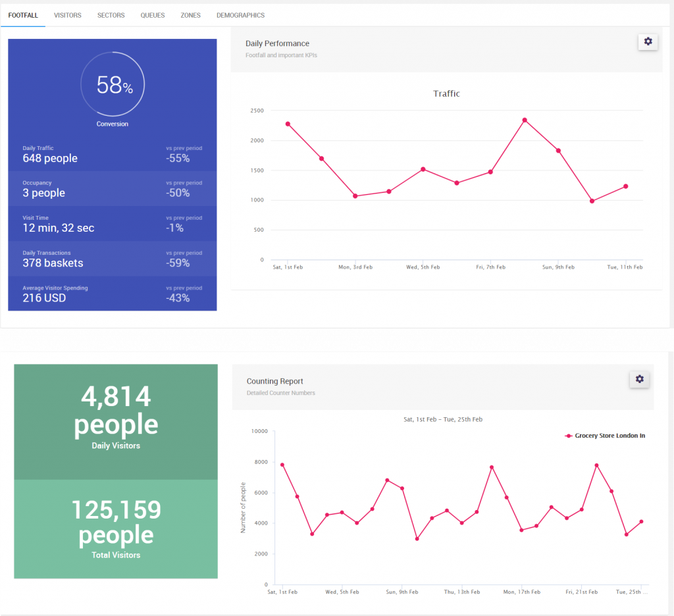The height and width of the screenshot is (616, 674).
Task: Click the 58% Conversion circle
Action: (x=113, y=84)
